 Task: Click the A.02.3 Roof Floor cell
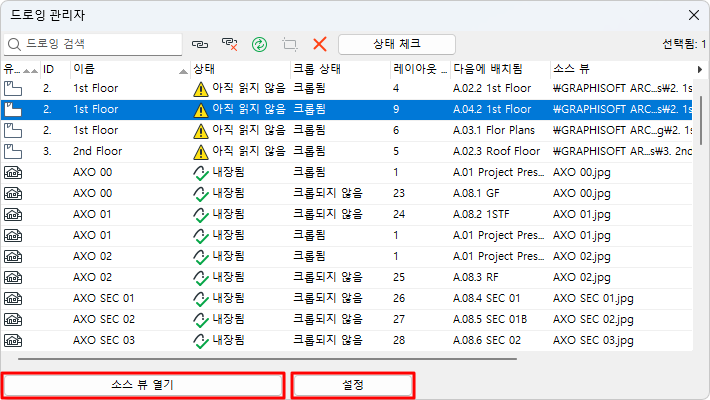[496, 151]
